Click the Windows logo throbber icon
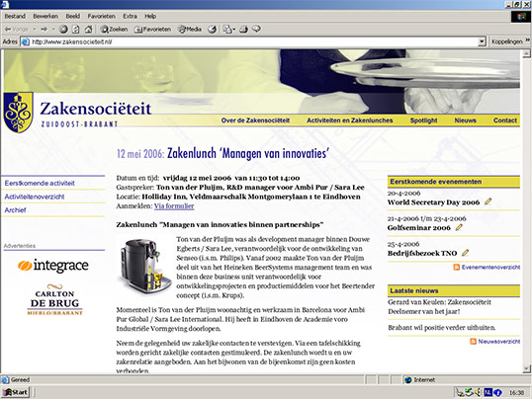This screenshot has width=532, height=399. [521, 17]
